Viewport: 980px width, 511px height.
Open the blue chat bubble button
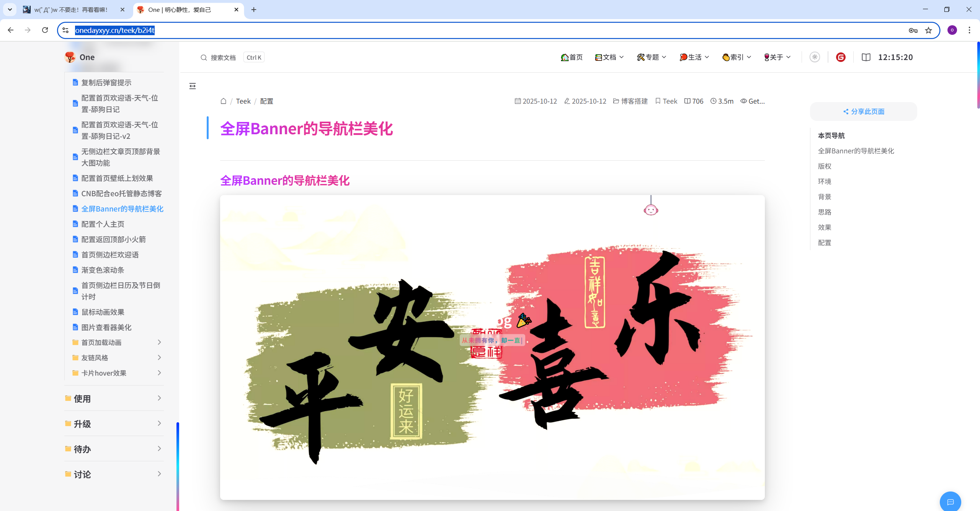pyautogui.click(x=950, y=501)
